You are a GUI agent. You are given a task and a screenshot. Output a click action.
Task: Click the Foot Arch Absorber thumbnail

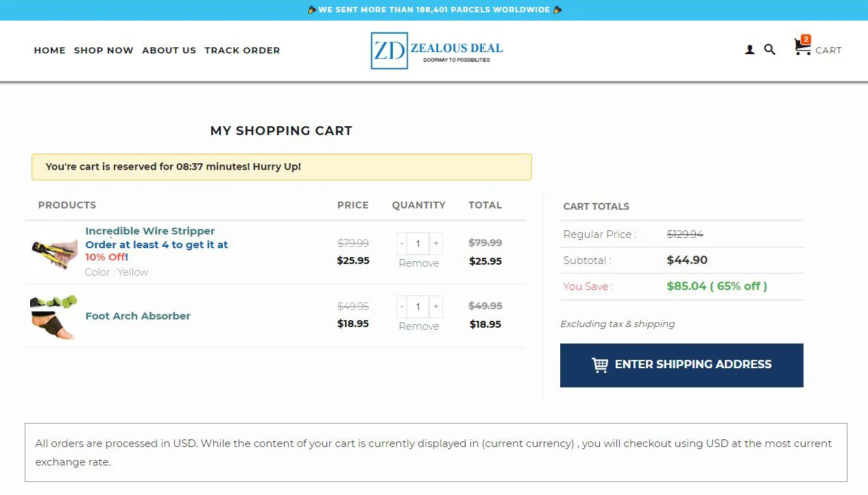[x=54, y=316]
